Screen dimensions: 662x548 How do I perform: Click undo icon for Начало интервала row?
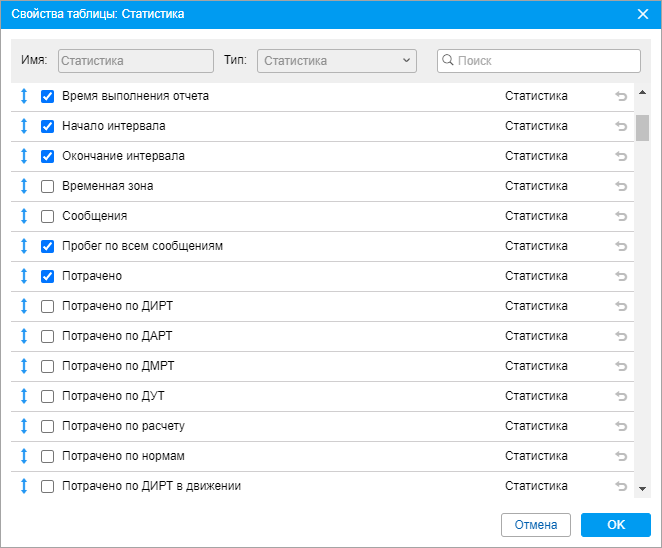pyautogui.click(x=621, y=126)
